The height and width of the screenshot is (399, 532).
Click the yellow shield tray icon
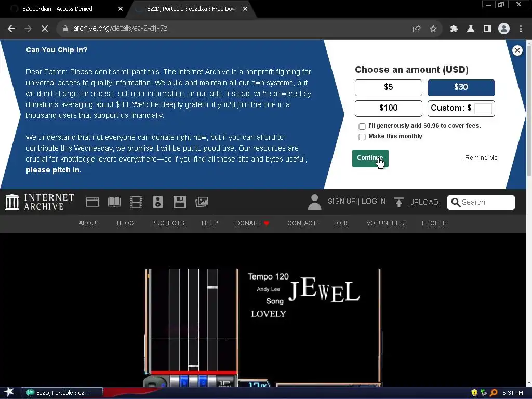[x=474, y=393]
